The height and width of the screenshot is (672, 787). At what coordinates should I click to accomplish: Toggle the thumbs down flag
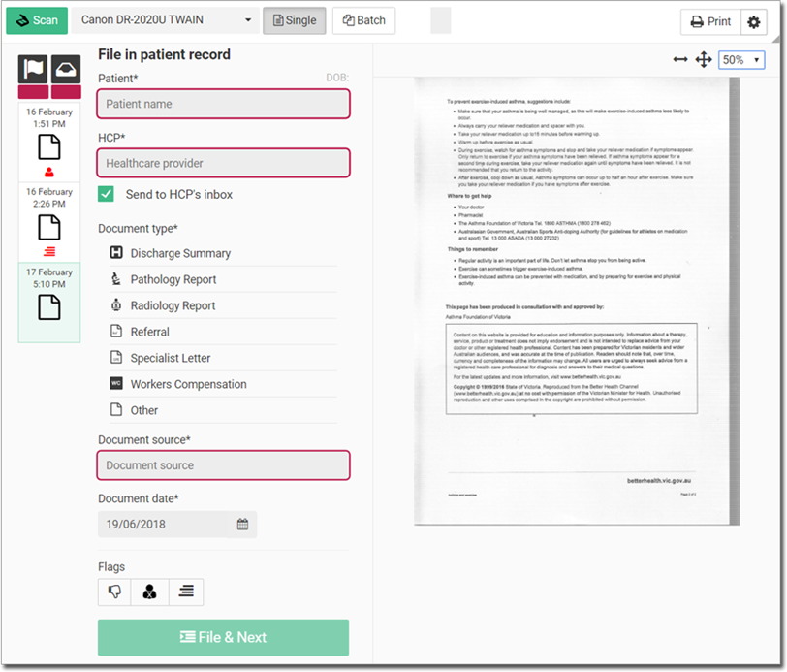[x=114, y=592]
